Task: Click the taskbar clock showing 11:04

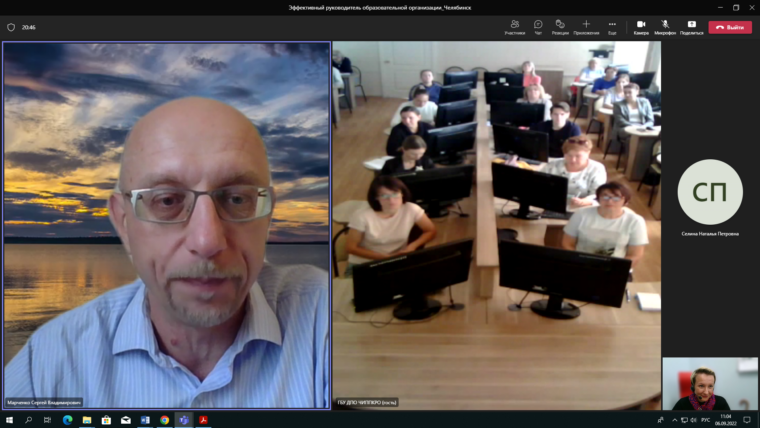Action: [x=727, y=420]
